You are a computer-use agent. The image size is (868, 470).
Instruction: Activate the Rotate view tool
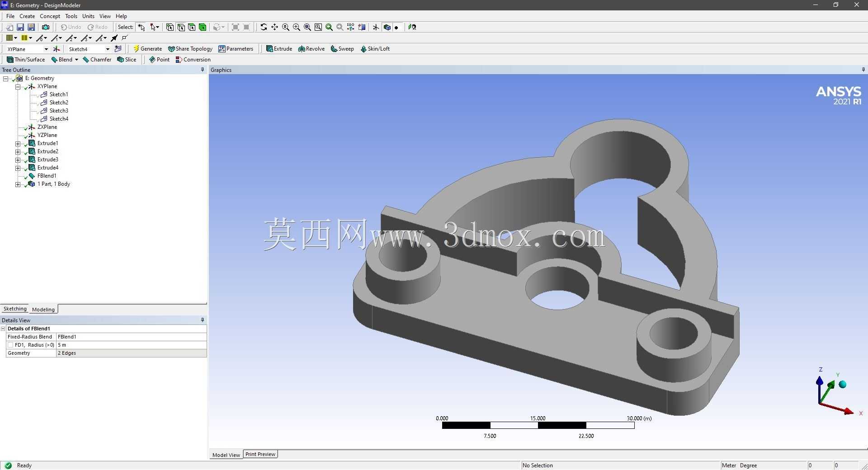[x=264, y=27]
